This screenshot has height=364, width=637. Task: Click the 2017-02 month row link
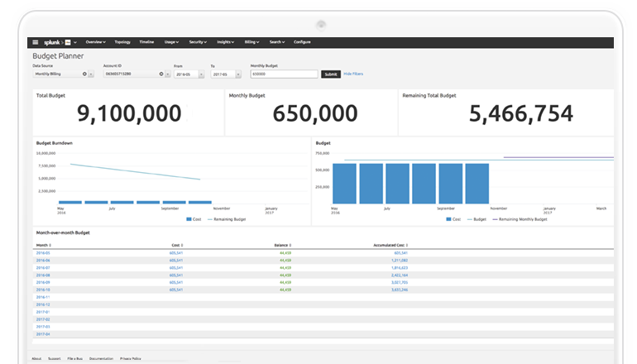(x=43, y=319)
